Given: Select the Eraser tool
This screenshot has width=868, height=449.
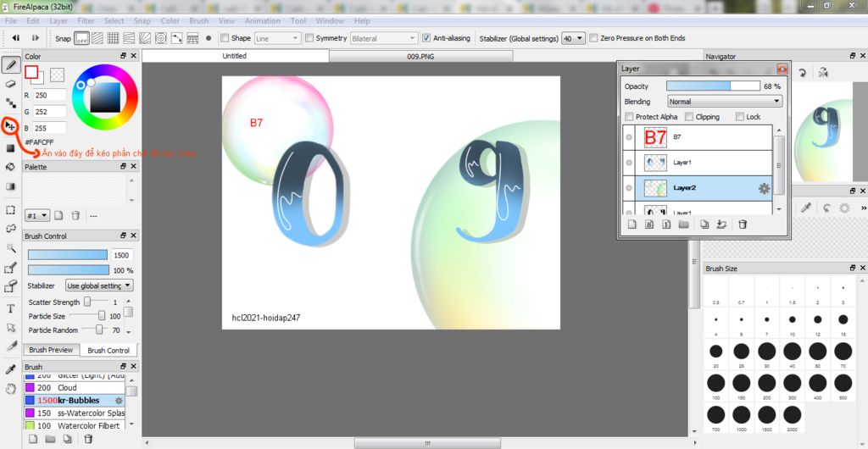Looking at the screenshot, I should (x=10, y=84).
